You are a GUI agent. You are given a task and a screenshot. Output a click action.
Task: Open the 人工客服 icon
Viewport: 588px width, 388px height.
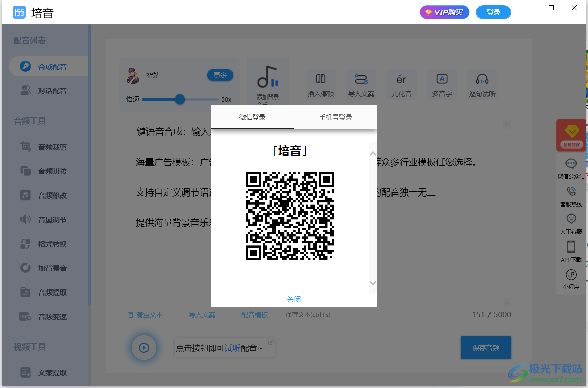[571, 219]
